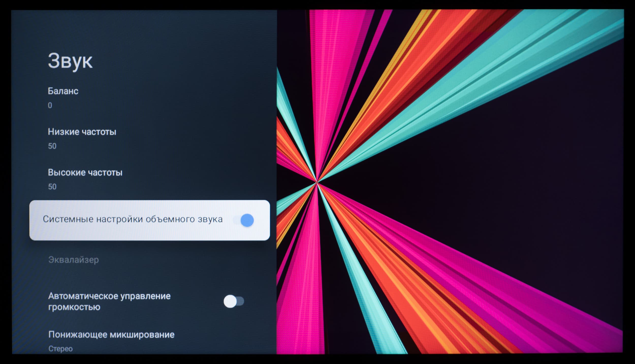Open the Баланс setting
The height and width of the screenshot is (364, 635).
point(63,91)
